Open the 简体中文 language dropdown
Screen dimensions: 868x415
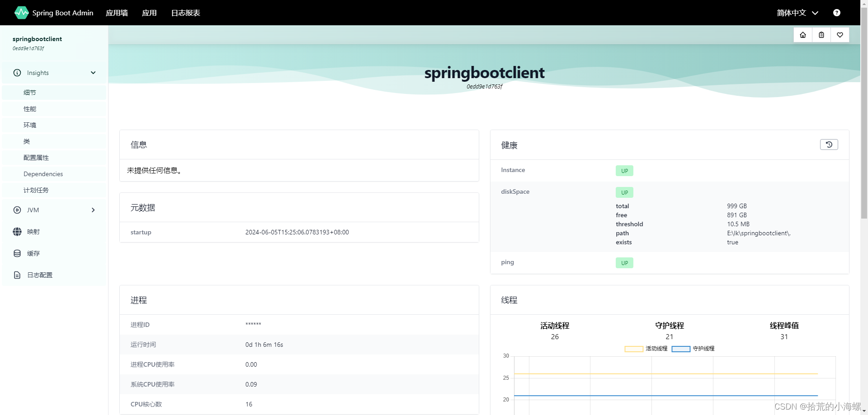coord(797,13)
